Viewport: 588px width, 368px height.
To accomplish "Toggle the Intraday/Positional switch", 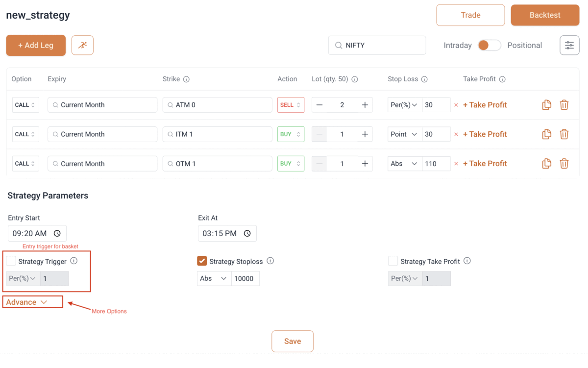I will click(489, 45).
